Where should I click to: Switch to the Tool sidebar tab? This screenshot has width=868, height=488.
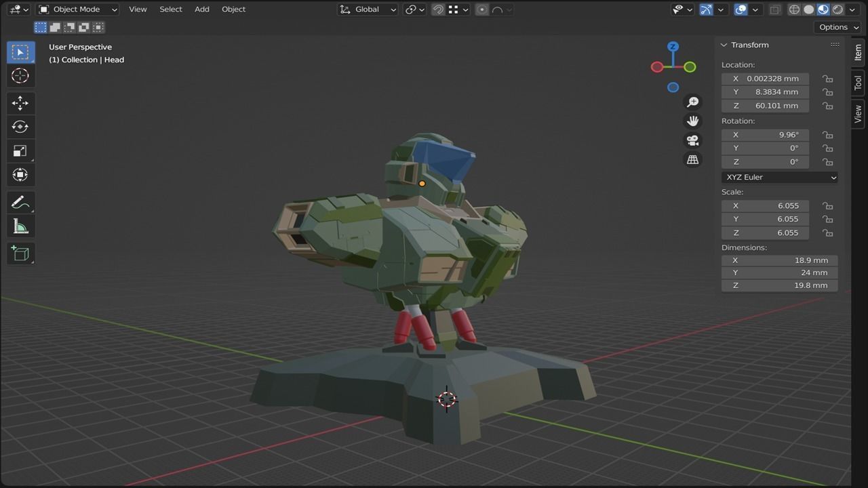point(857,83)
